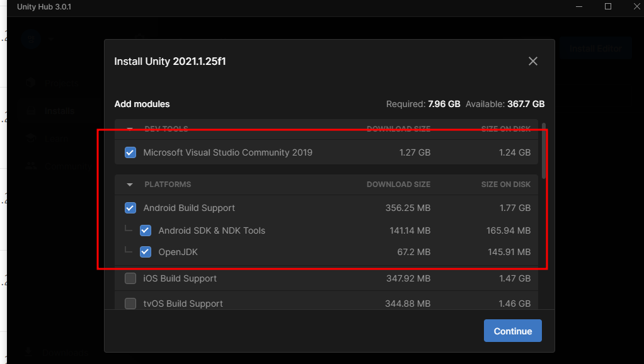This screenshot has width=644, height=364.
Task: Open Projects in the Hub sidebar
Action: [x=62, y=83]
